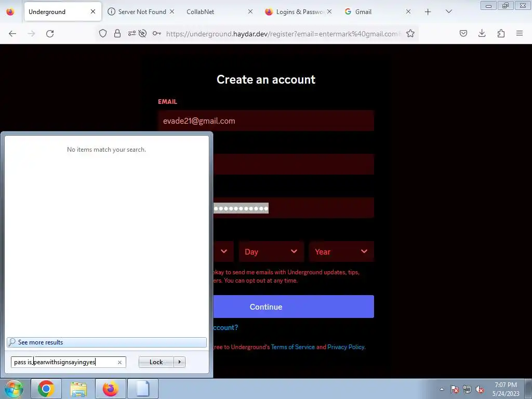The width and height of the screenshot is (532, 399).
Task: Open the site permissions icon in address bar
Action: 131,33
